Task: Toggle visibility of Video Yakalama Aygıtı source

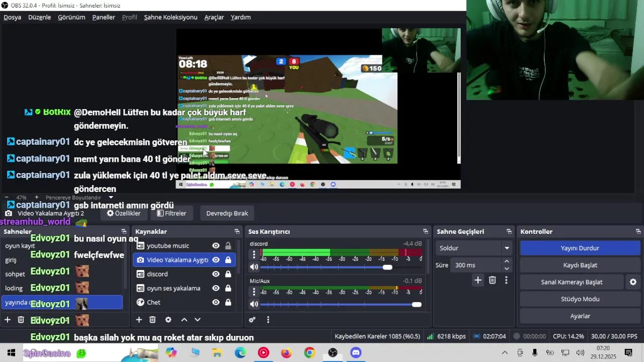Action: pyautogui.click(x=216, y=260)
